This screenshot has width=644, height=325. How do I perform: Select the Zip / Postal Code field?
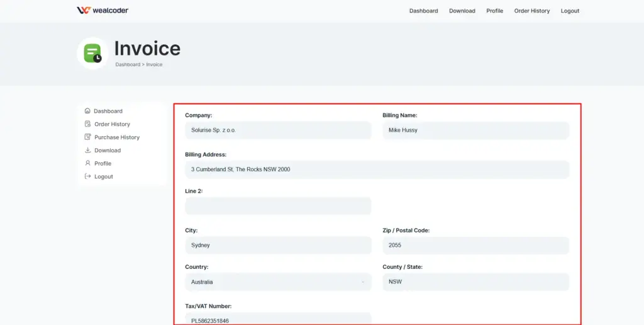coord(475,246)
